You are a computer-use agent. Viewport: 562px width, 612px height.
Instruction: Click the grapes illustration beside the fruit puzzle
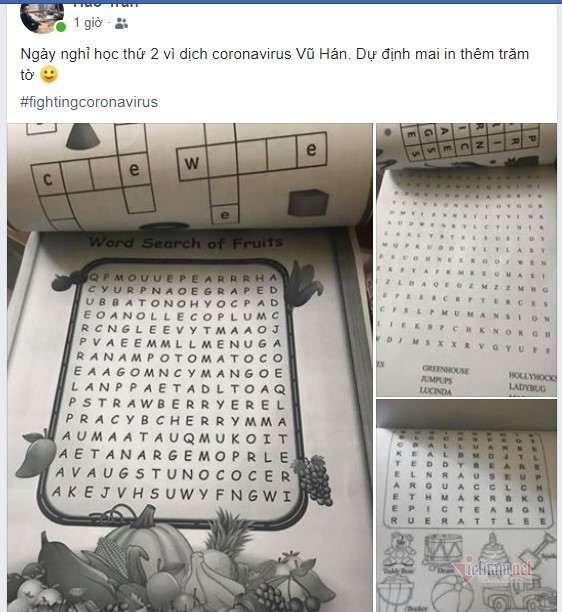pos(313,479)
